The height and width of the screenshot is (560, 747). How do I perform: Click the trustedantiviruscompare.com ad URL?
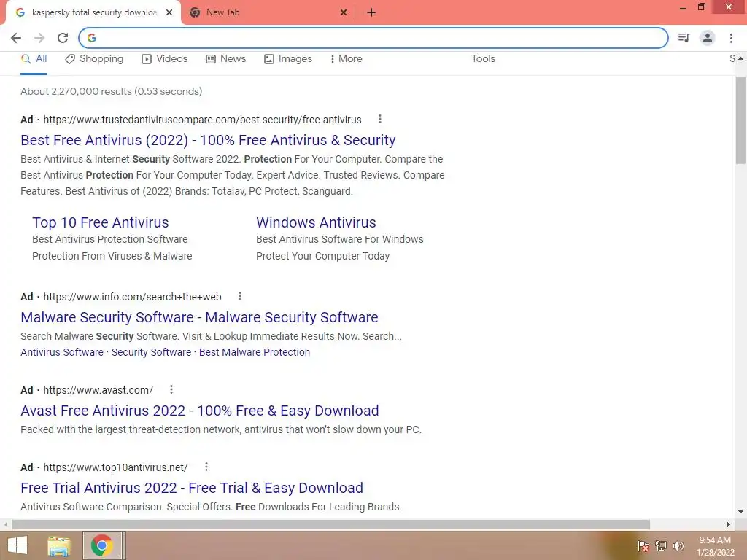click(203, 120)
